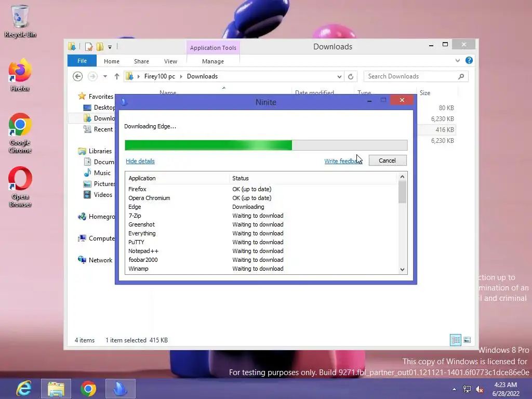Click the Ninite download progress bar

pyautogui.click(x=266, y=145)
